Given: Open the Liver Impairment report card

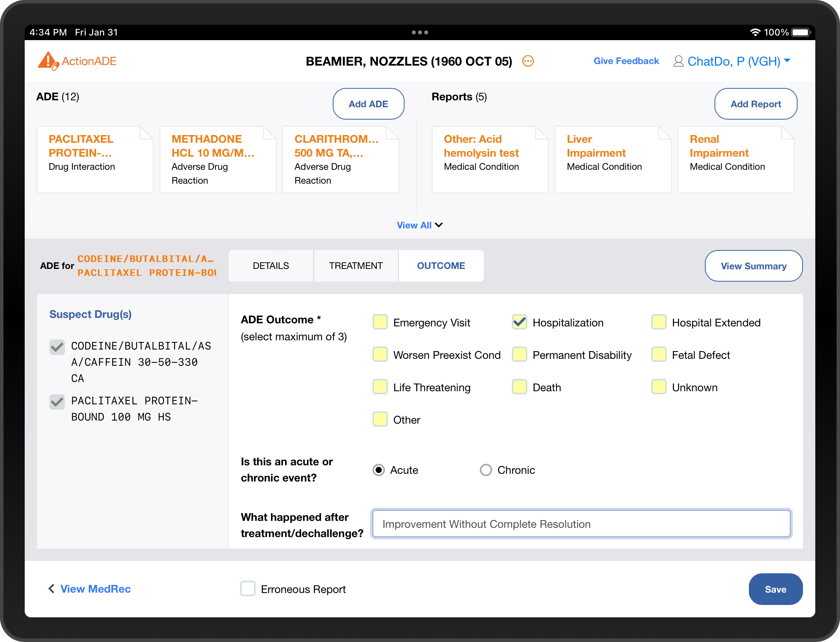Looking at the screenshot, I should coord(613,160).
